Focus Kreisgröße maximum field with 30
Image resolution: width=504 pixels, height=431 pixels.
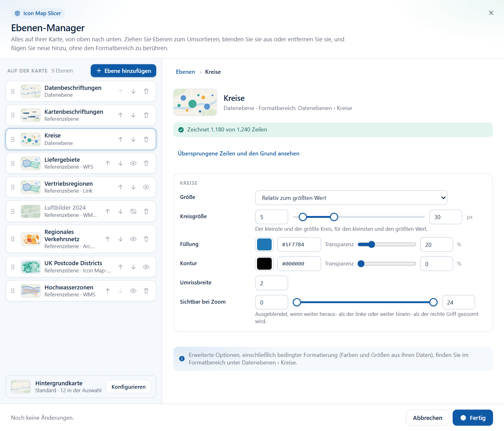pos(446,217)
